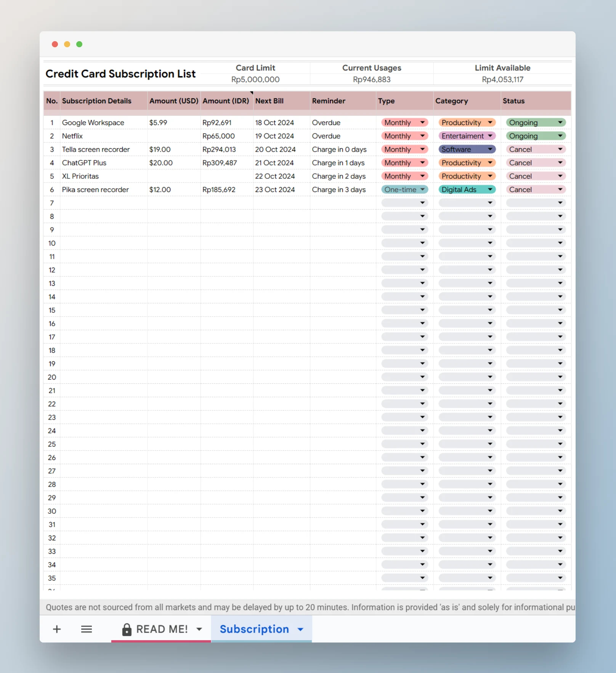Click the yellow macOS minimize button
616x673 pixels.
tap(67, 44)
